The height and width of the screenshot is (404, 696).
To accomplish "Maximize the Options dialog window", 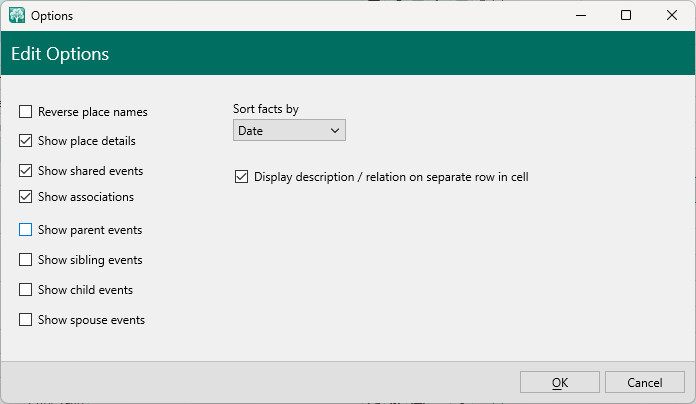I will pos(626,16).
